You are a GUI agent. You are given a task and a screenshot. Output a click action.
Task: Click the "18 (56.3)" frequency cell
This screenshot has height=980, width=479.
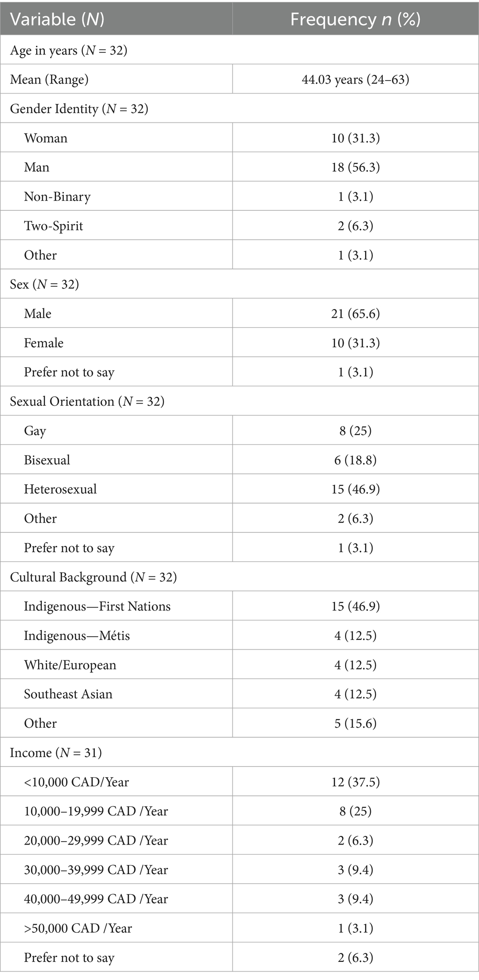click(x=355, y=167)
